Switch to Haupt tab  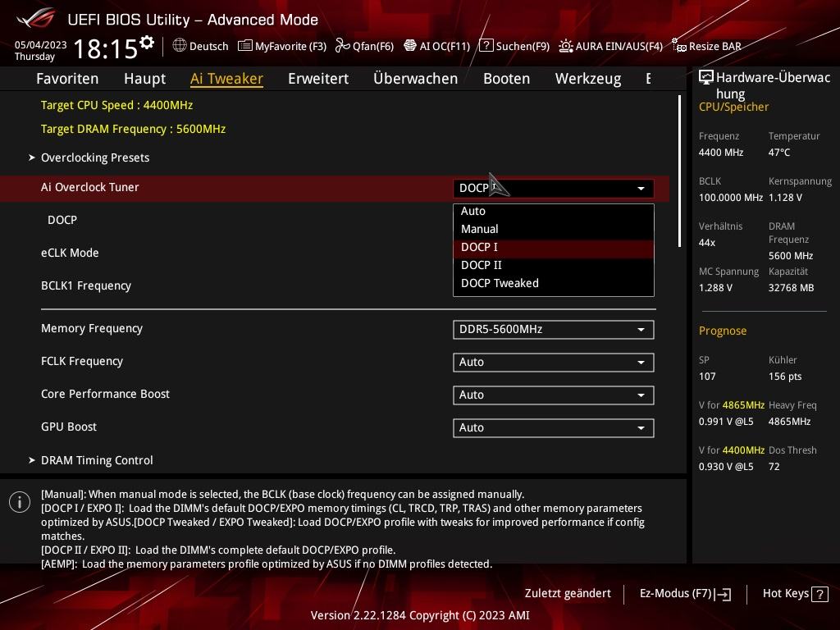pos(144,79)
